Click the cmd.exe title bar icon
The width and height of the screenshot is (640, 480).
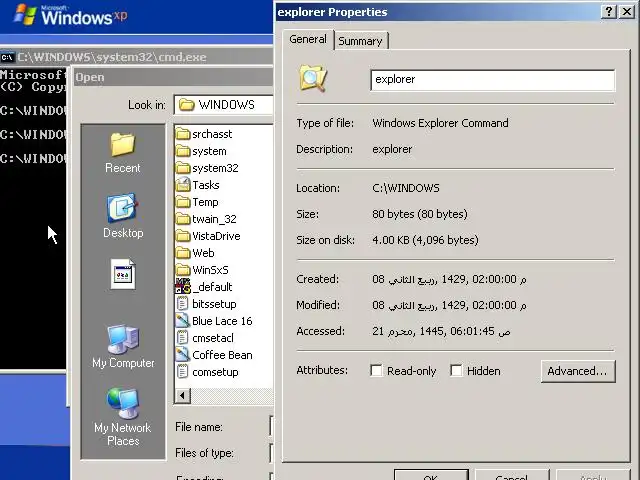pyautogui.click(x=7, y=57)
